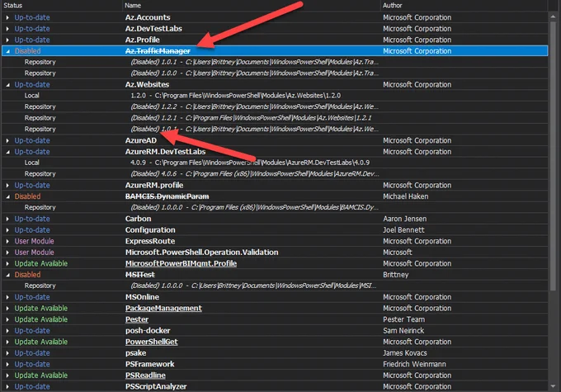Expand the posh-docker row arrow
The image size is (561, 392).
7,331
